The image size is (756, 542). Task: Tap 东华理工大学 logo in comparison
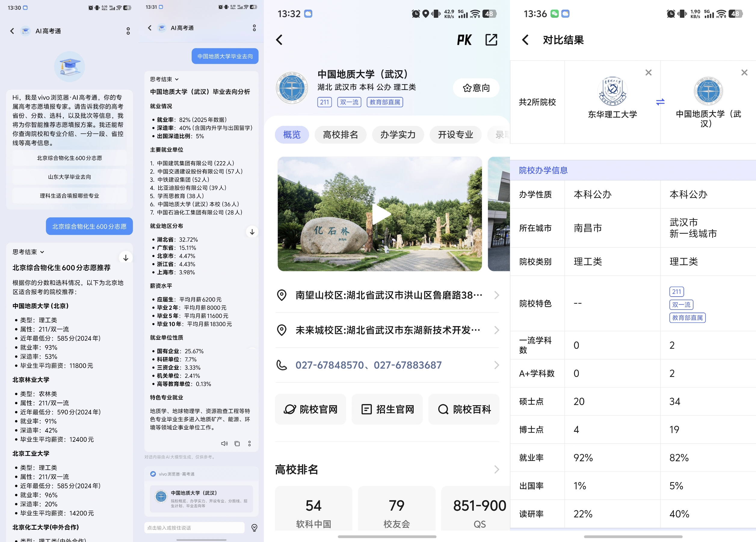pyautogui.click(x=612, y=91)
